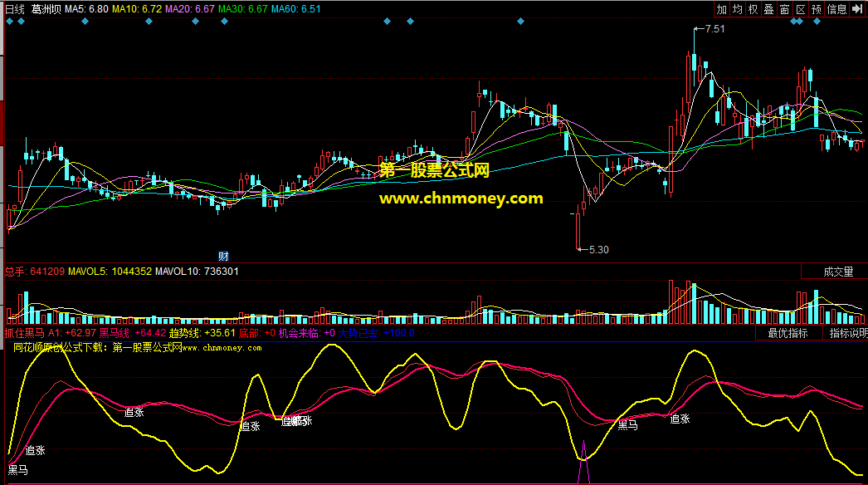
Task: Click the 7.51 high price label
Action: [x=714, y=29]
